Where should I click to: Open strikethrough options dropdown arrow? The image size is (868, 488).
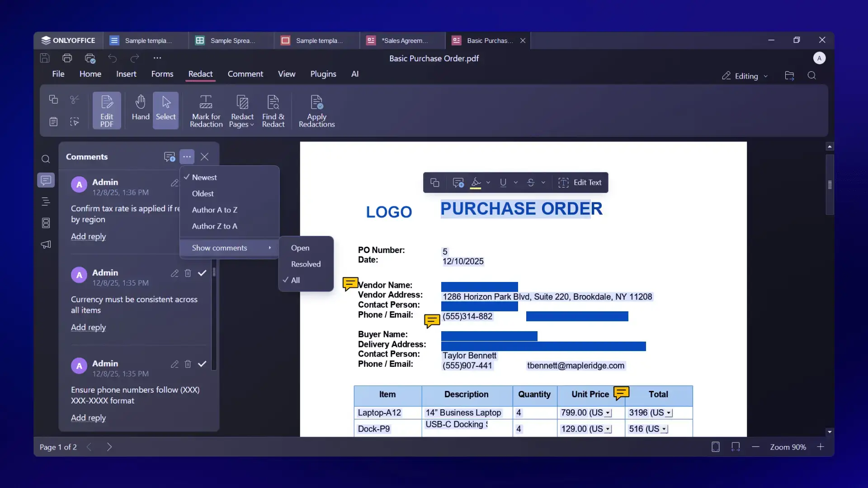click(x=543, y=183)
